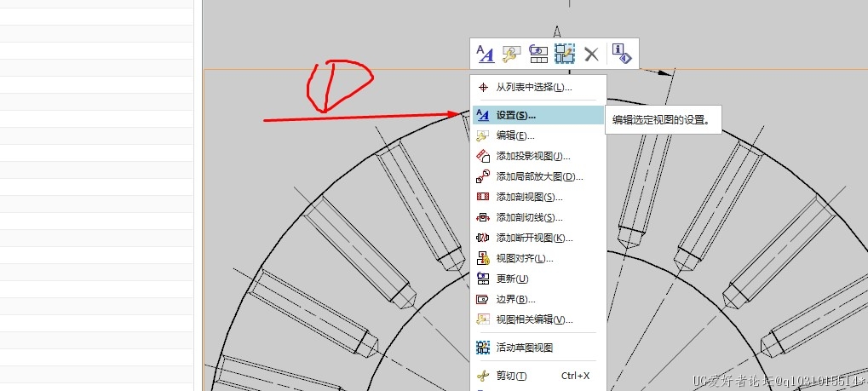Click the Settings icon in the mini toolbar
The image size is (868, 391).
486,54
